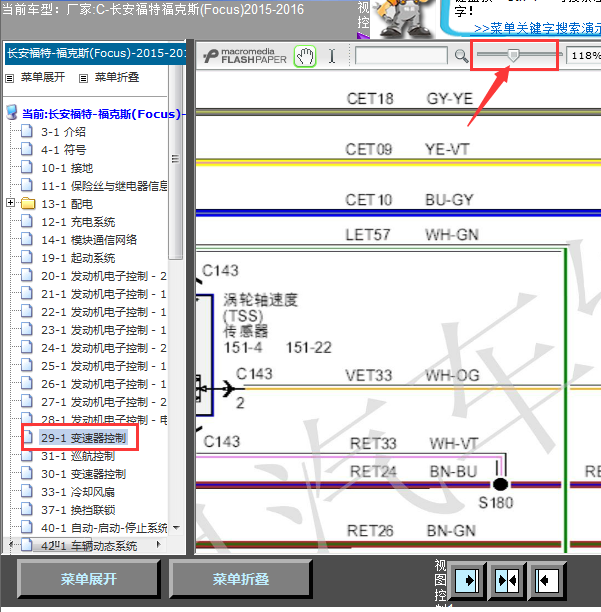Click the tree scrollbar down arrow
Screen dimensions: 601x612
176,528
